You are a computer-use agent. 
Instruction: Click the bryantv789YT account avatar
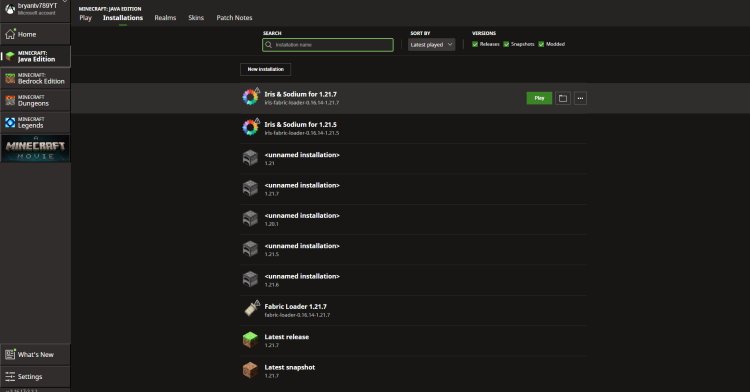pyautogui.click(x=10, y=9)
